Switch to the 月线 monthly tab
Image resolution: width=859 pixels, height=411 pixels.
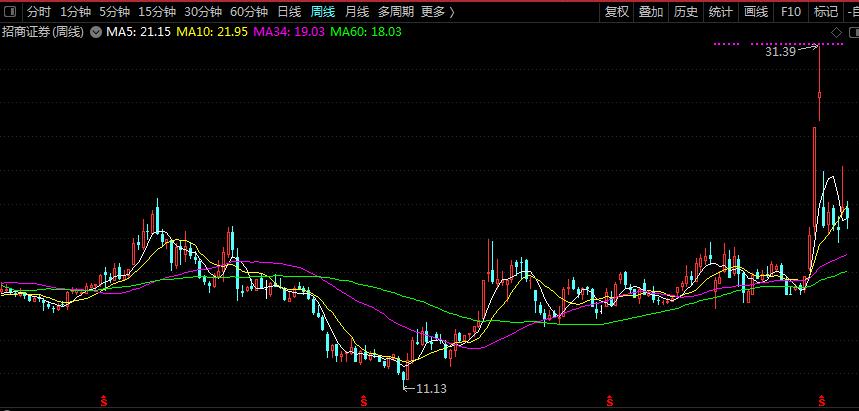click(x=357, y=12)
